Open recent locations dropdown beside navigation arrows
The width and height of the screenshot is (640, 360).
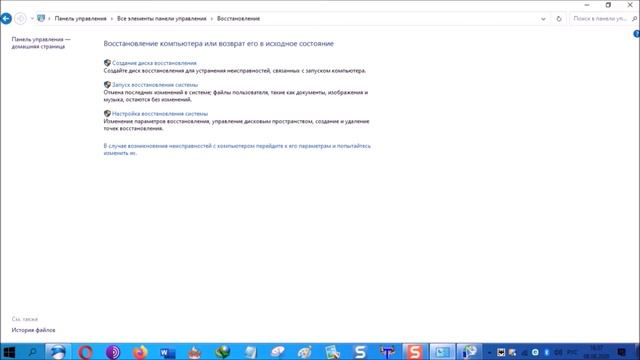pyautogui.click(x=32, y=18)
